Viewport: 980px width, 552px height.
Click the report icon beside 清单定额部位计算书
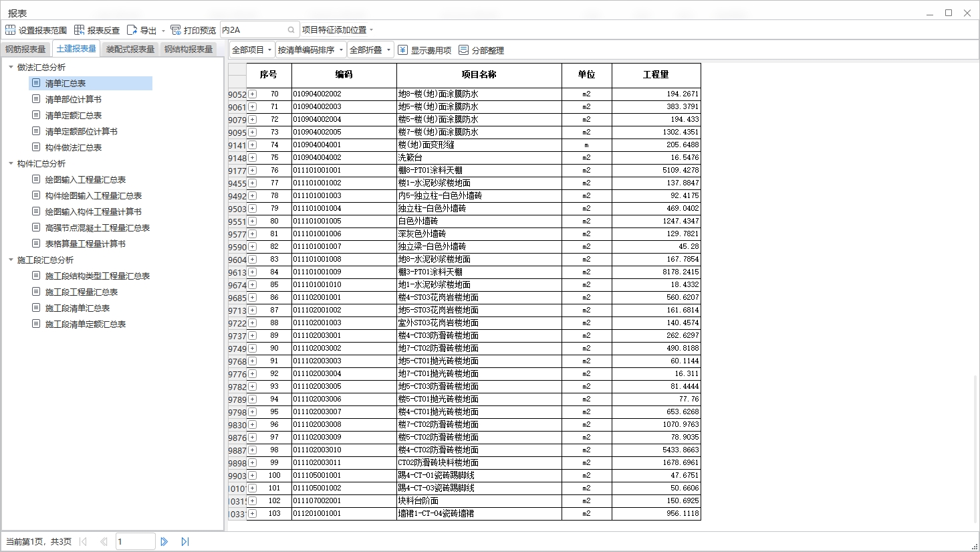pos(36,131)
